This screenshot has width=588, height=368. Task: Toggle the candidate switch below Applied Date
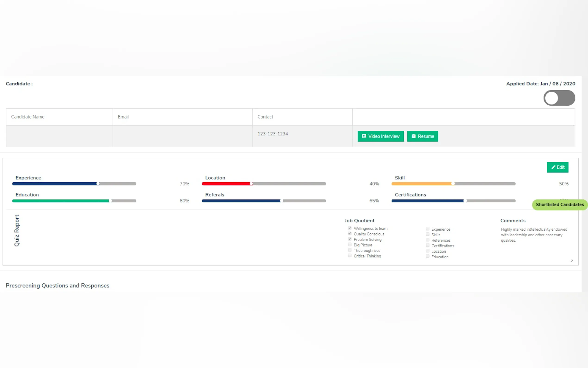point(559,98)
